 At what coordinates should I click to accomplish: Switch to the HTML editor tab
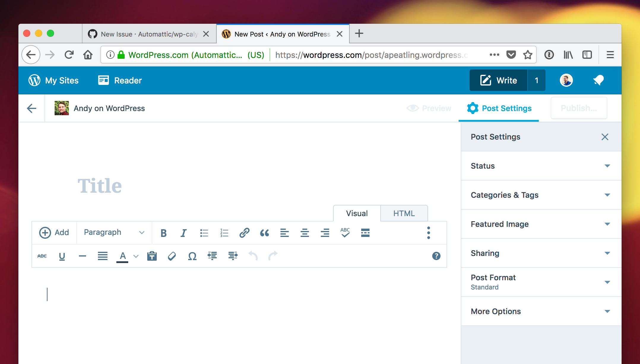pyautogui.click(x=404, y=213)
